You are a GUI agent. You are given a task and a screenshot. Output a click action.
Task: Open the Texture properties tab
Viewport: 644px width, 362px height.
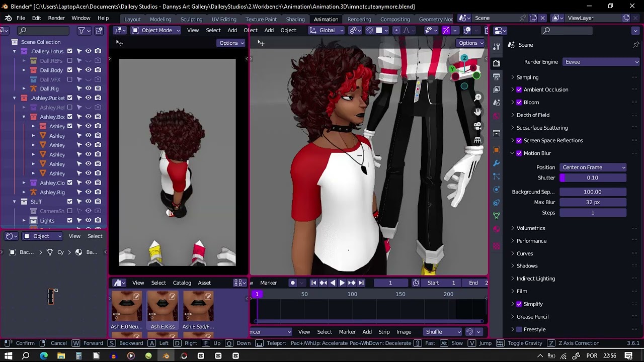pyautogui.click(x=497, y=246)
